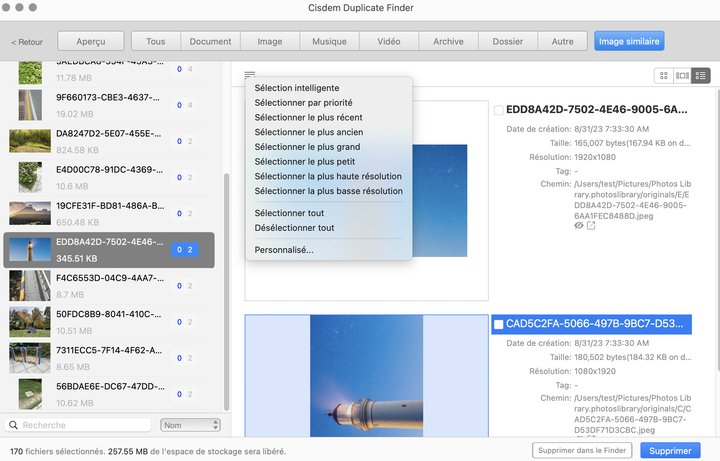Image resolution: width=720 pixels, height=461 pixels.
Task: Select the Image similaire tab
Action: tap(629, 41)
